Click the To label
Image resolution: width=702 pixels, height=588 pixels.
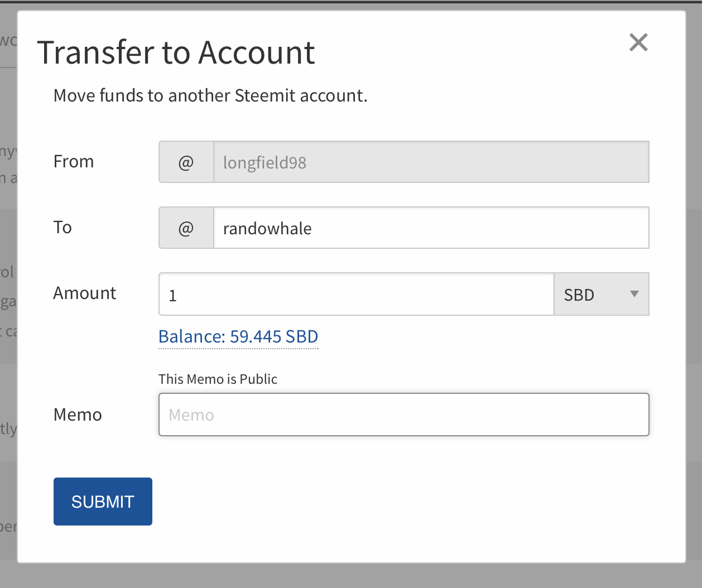pyautogui.click(x=62, y=227)
